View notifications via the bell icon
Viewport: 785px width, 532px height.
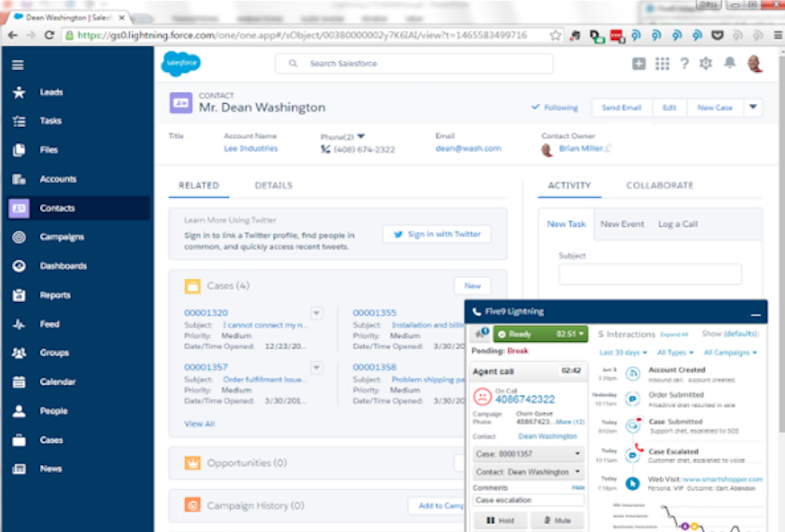tap(730, 63)
